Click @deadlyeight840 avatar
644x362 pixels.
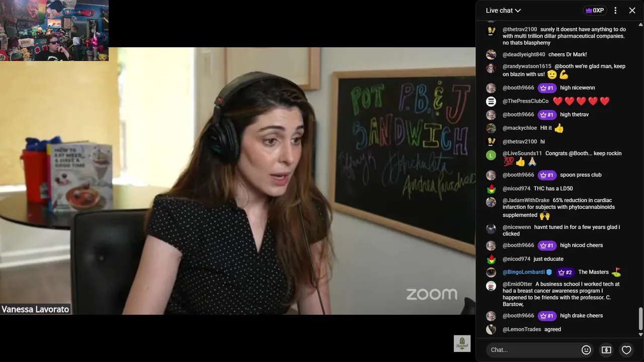tap(491, 55)
